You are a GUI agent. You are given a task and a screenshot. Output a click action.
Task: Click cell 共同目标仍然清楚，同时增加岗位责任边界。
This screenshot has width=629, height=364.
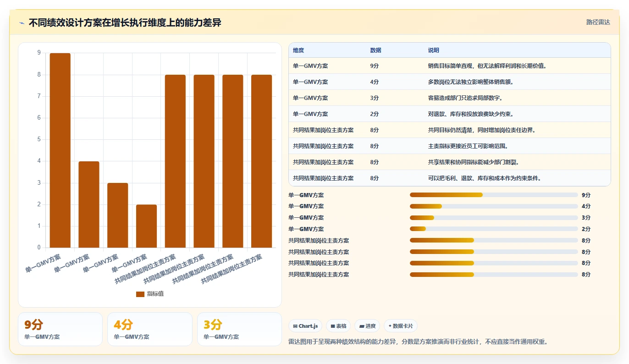pos(482,130)
